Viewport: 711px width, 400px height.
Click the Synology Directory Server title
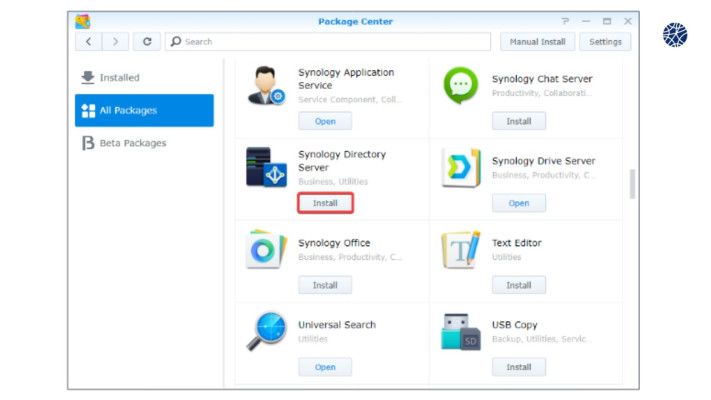[x=342, y=161]
